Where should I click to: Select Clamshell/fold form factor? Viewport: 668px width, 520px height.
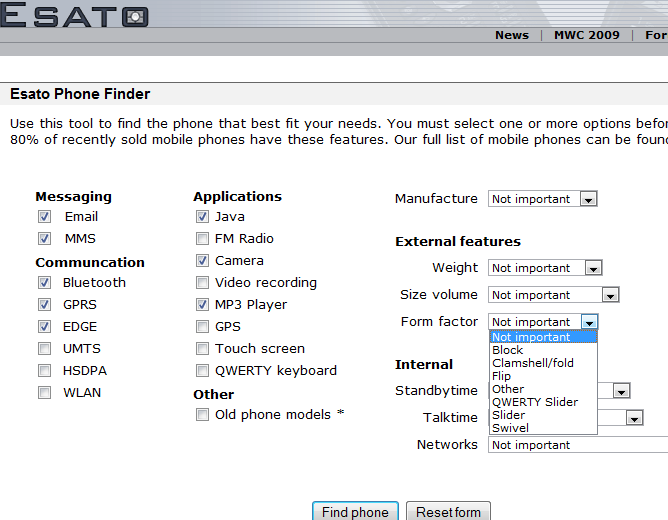[x=543, y=363]
